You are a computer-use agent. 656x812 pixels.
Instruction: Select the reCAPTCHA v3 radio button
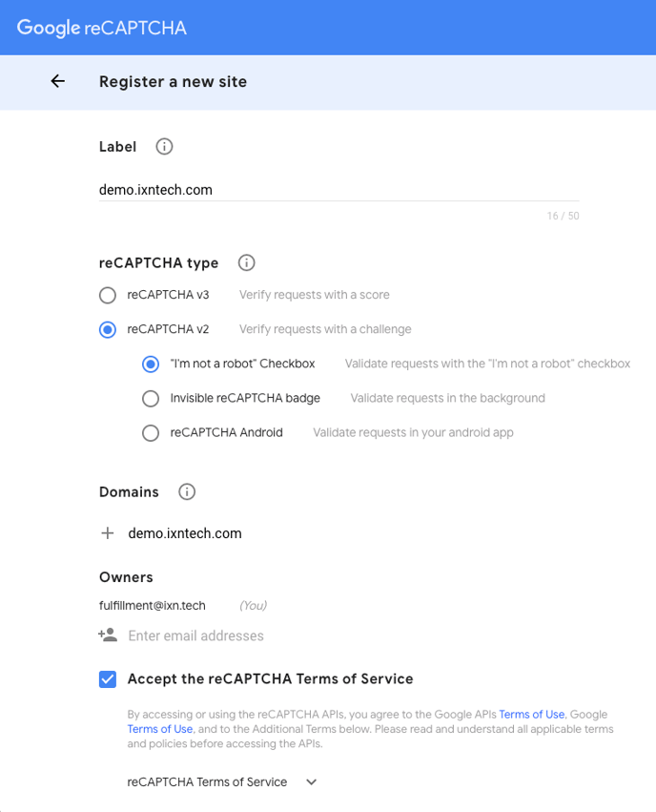[108, 295]
